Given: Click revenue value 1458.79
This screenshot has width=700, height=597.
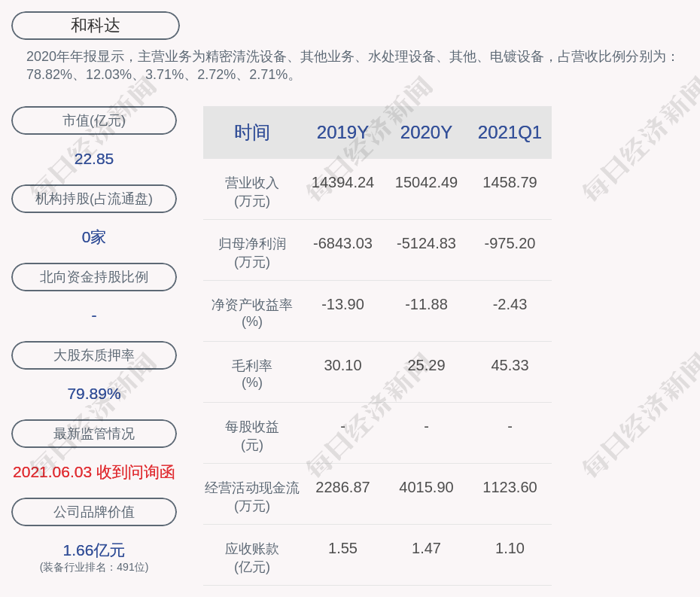Looking at the screenshot, I should pos(510,183).
